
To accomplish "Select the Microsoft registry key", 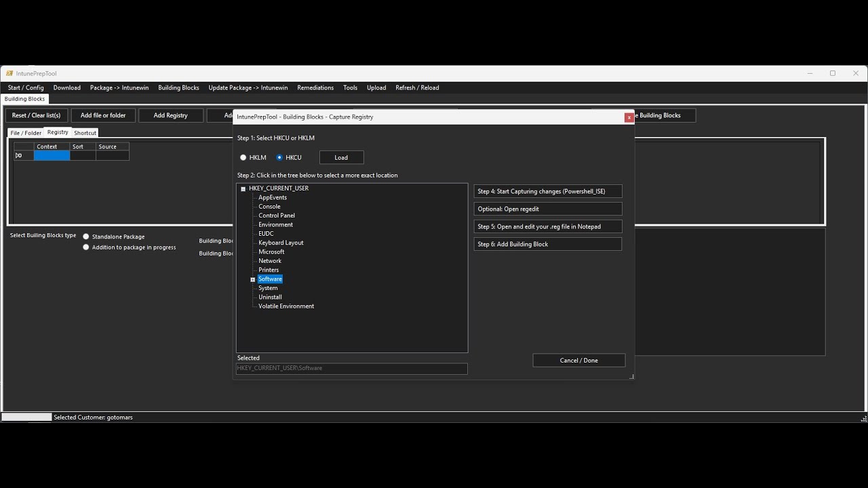I will (x=271, y=251).
